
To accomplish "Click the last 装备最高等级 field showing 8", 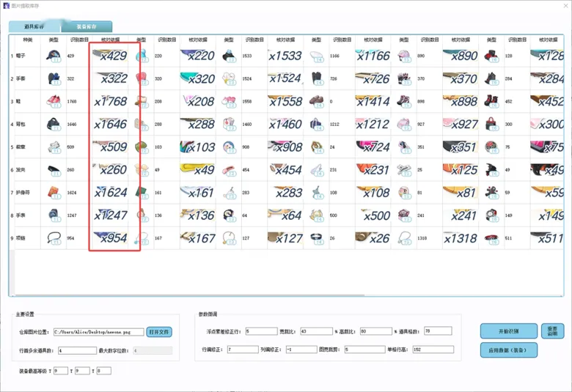I will (103, 371).
